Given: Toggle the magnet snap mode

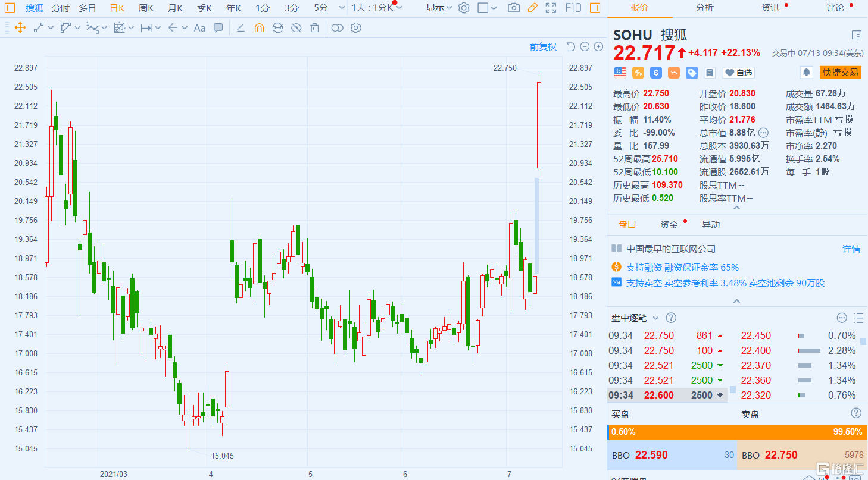Looking at the screenshot, I should tap(259, 27).
